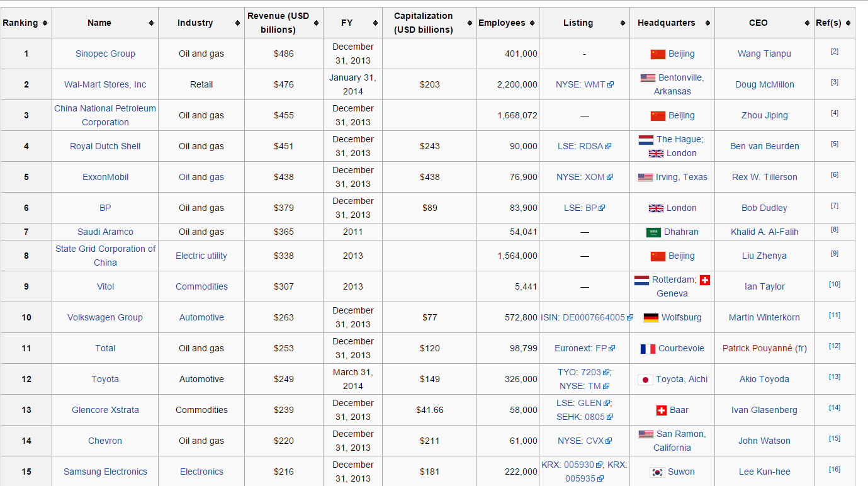868x486 pixels.
Task: Open Euronext: FP listing link
Action: pyautogui.click(x=585, y=348)
